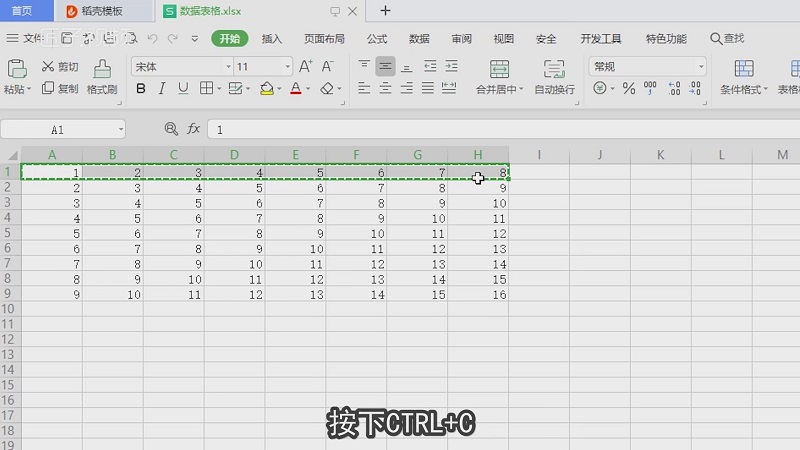Expand the number format dropdown showing 常规
Screen dimensions: 800x450
(x=700, y=67)
